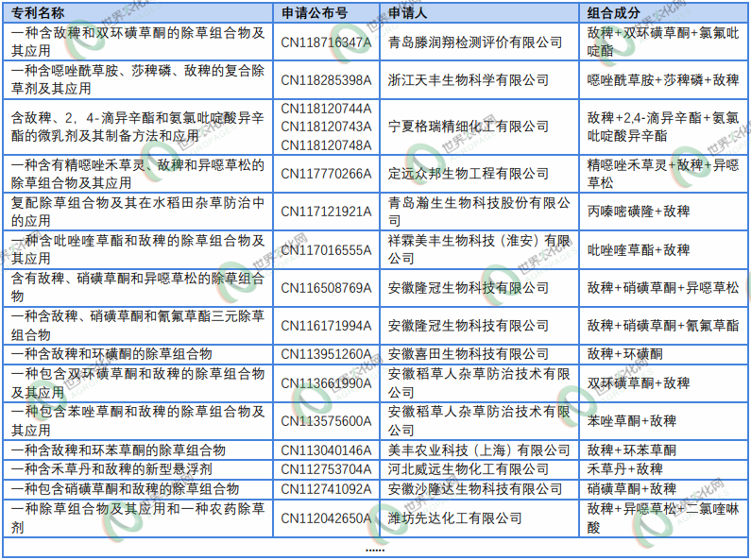Click composition 丙嗪嘧磺隆+敌稗
This screenshot has width=751, height=560.
pyautogui.click(x=639, y=212)
